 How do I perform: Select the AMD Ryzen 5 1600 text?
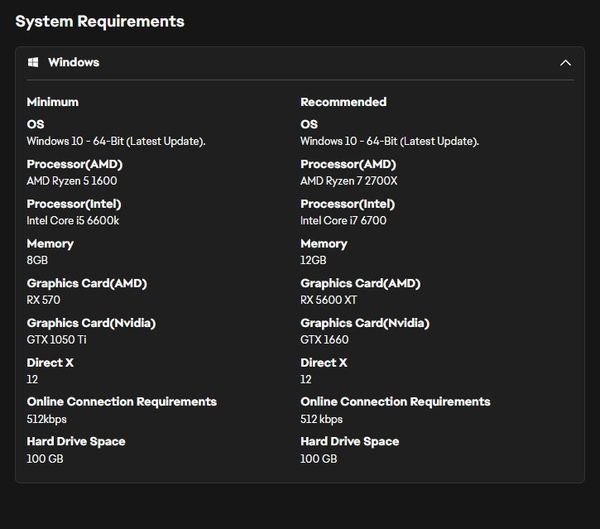pyautogui.click(x=72, y=181)
